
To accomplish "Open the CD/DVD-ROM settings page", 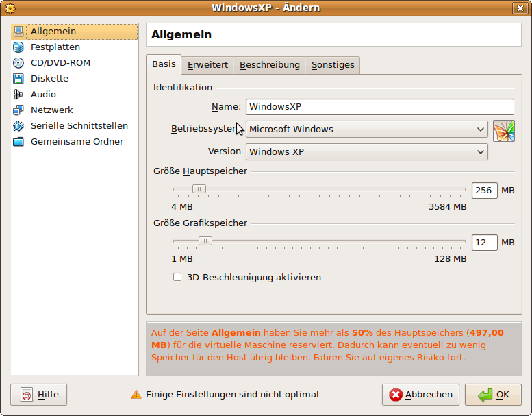I will tap(75, 63).
